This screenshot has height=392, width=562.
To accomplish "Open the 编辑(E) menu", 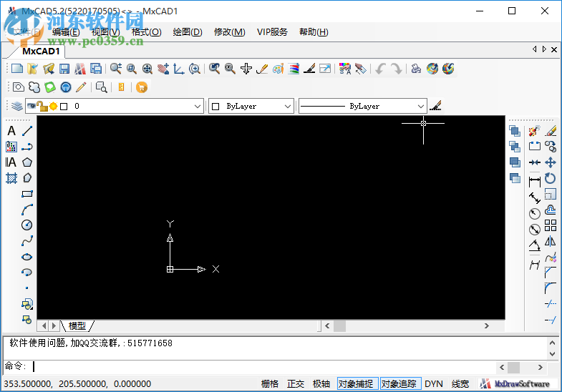I will click(x=66, y=32).
